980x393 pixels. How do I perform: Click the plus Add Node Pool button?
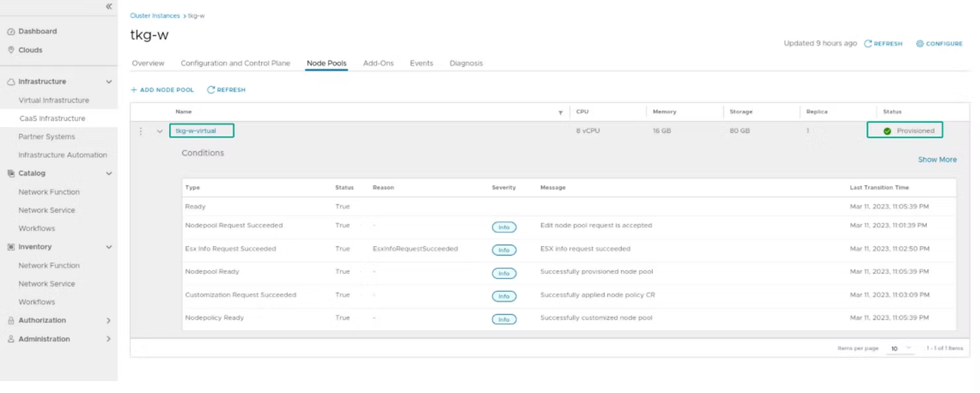134,90
